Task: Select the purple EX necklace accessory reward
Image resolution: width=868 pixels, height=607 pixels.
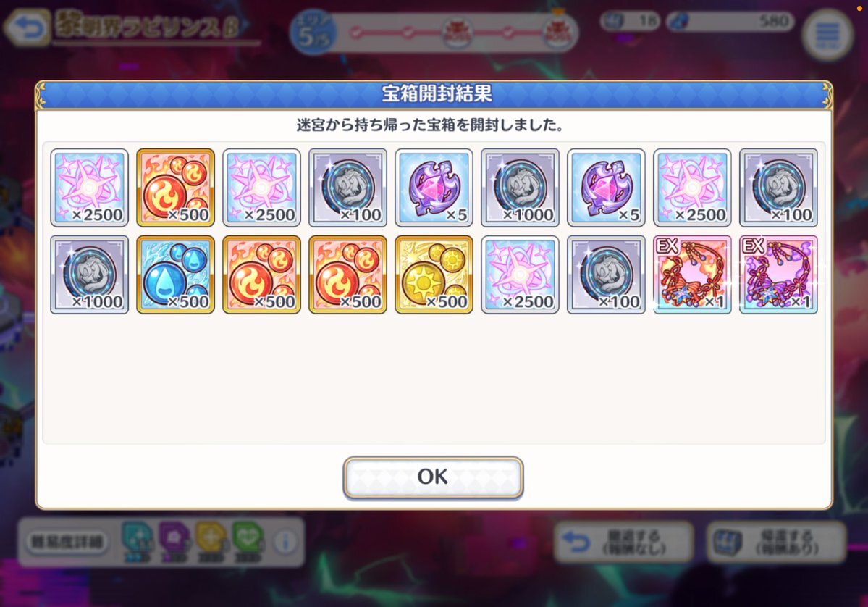Action: [778, 275]
